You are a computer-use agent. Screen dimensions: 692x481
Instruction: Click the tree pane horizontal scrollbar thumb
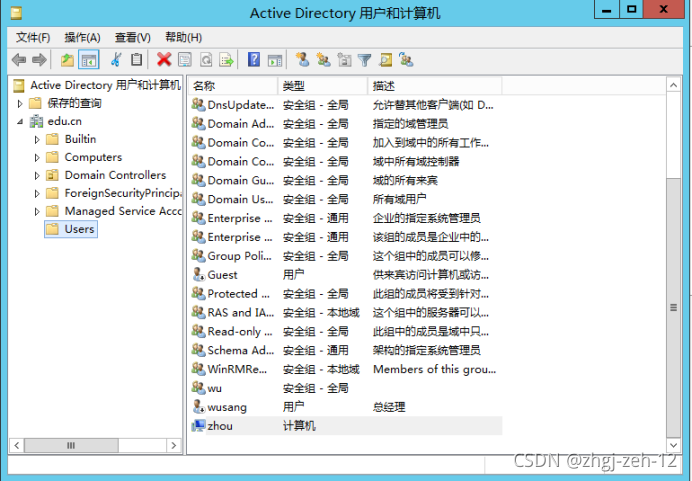tap(71, 445)
